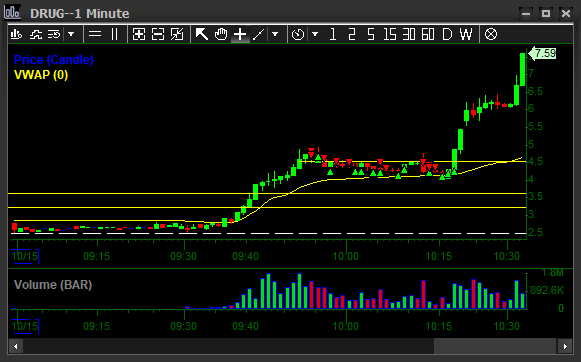Minimize the DRUG chart window
The width and height of the screenshot is (581, 362).
[x=526, y=13]
